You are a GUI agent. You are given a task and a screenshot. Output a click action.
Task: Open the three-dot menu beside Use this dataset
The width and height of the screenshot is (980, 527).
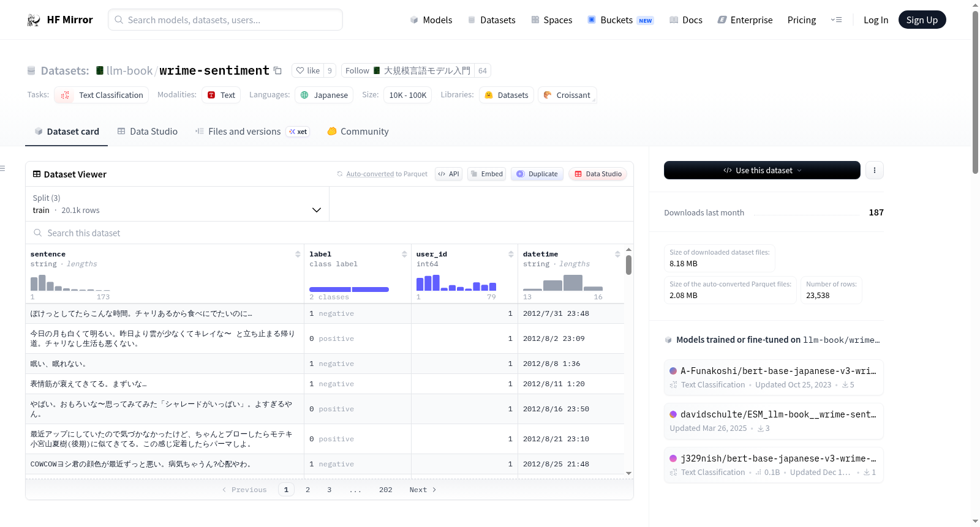tap(875, 170)
